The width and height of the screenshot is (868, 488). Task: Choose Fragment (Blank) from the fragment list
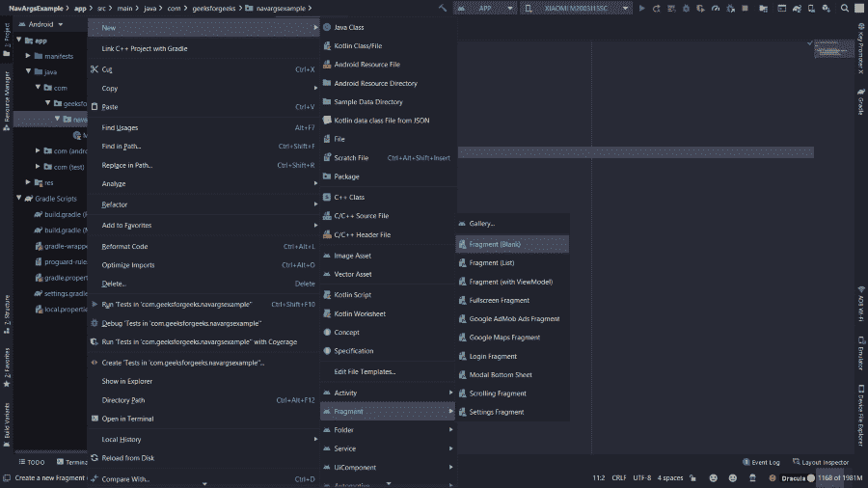[x=495, y=244]
